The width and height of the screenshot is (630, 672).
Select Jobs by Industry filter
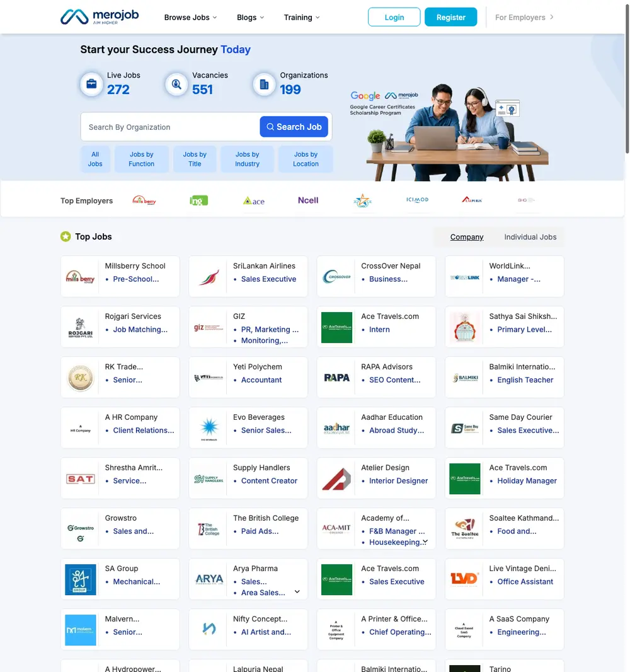tap(247, 159)
